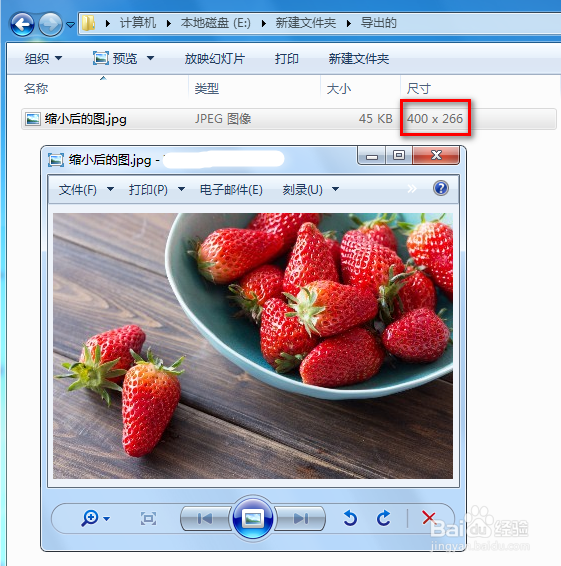Viewport: 561px width, 566px height.
Task: Select the file 缩小后的图.jpg in list
Action: pyautogui.click(x=86, y=119)
